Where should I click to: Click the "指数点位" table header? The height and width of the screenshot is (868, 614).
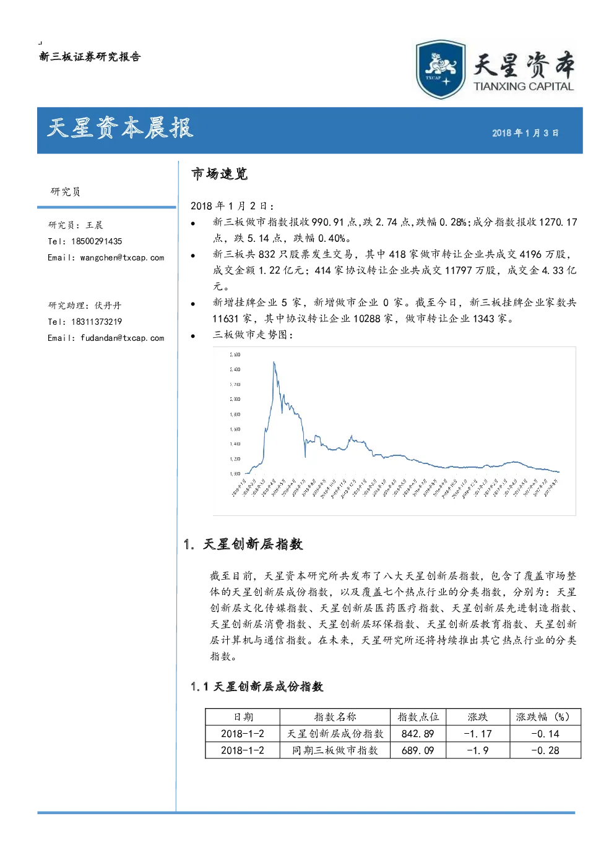(x=418, y=717)
